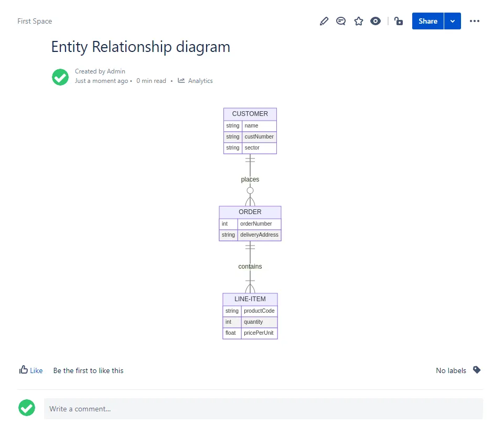Viewport: 504px width, 425px height.
Task: Click the CUSTOMER entity header
Action: tap(250, 114)
